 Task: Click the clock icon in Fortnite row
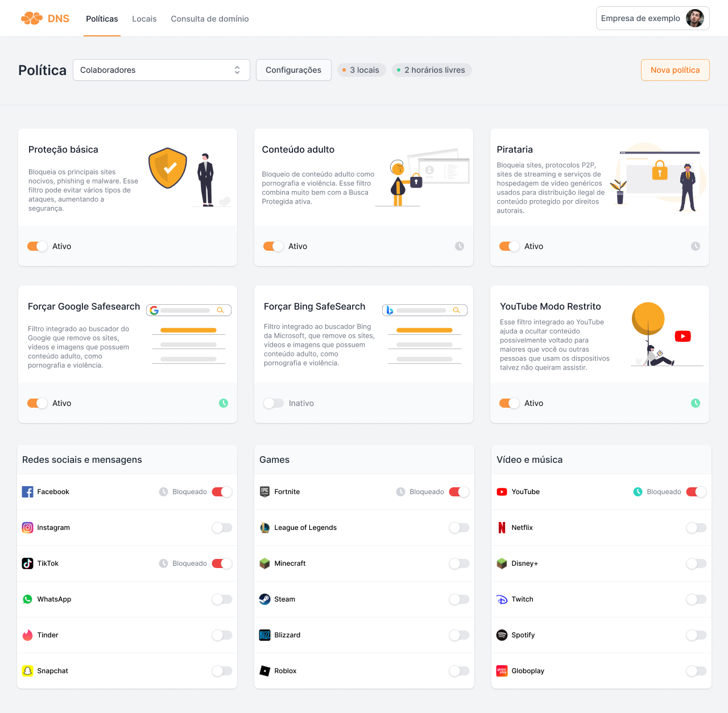[400, 492]
